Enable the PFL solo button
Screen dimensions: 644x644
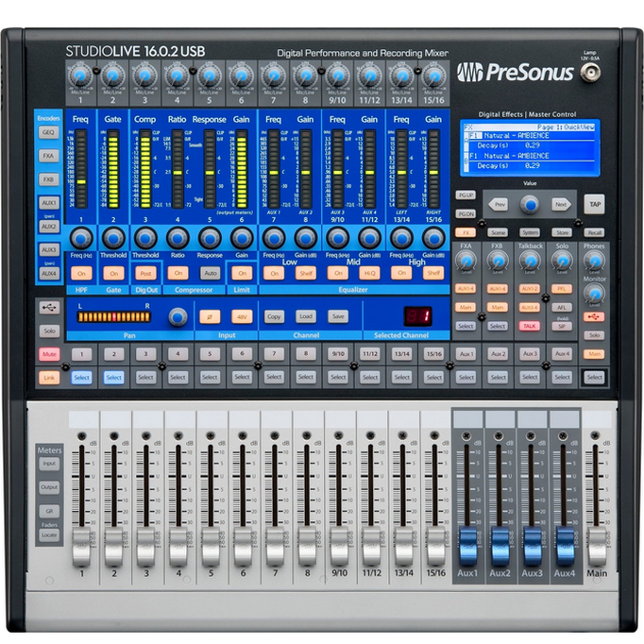pos(562,289)
